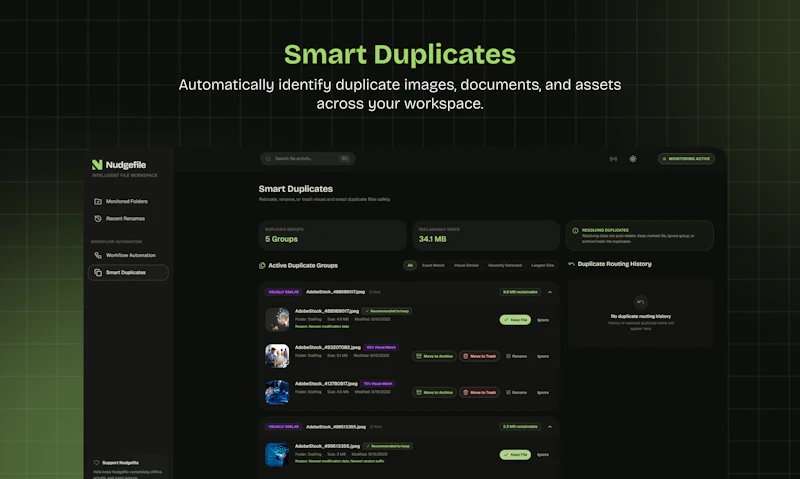Click the empty routing history circular icon
Viewport: 800px width, 479px height.
(640, 302)
